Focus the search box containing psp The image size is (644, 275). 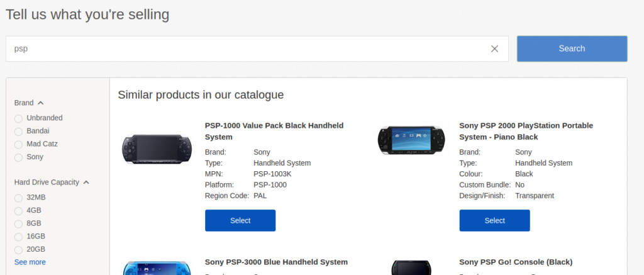click(247, 49)
